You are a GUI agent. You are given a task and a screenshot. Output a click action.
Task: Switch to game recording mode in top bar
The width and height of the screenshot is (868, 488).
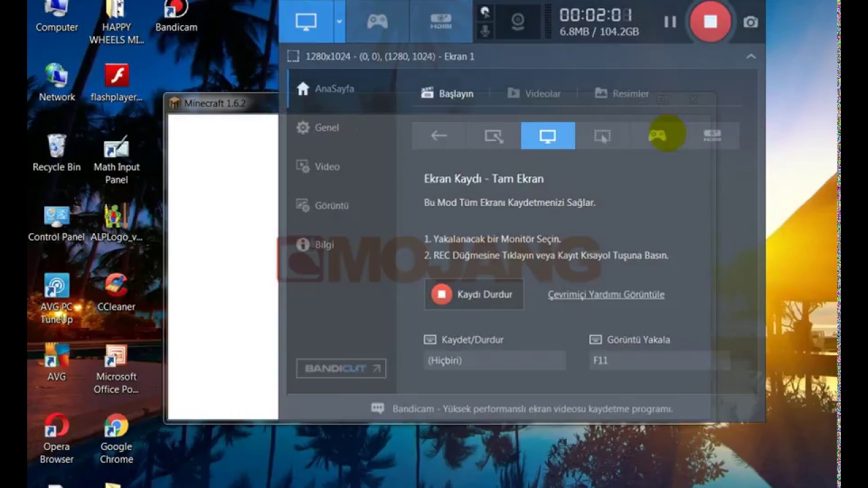tap(377, 21)
